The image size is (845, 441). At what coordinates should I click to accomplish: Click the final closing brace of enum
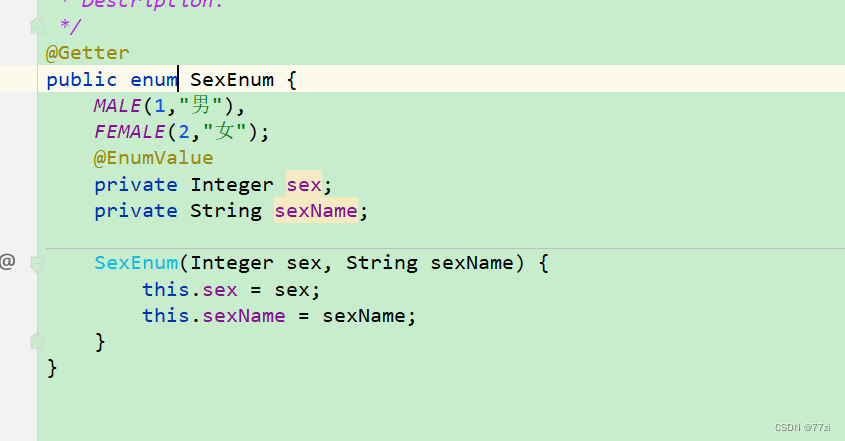tap(52, 368)
